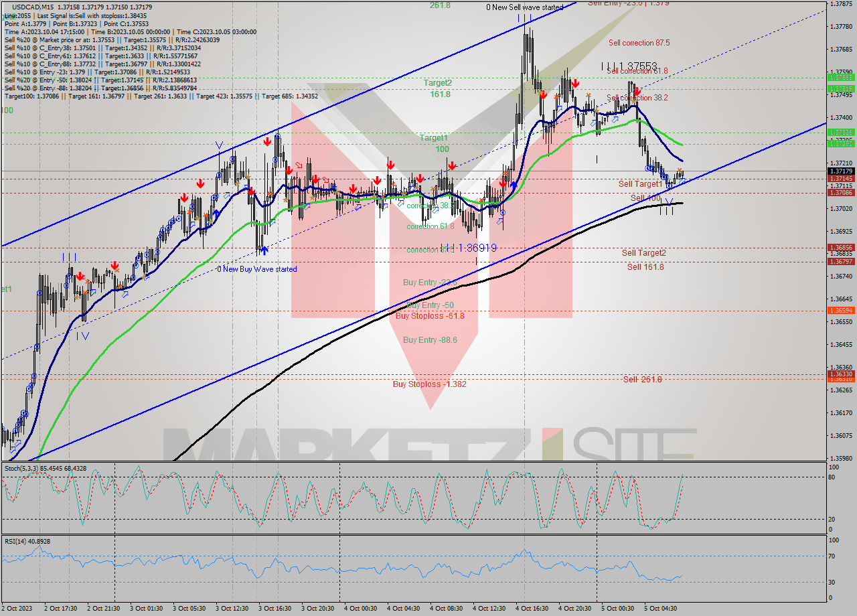Click the 0 New Buy Wave started text
This screenshot has height=616, width=857.
pyautogui.click(x=257, y=268)
